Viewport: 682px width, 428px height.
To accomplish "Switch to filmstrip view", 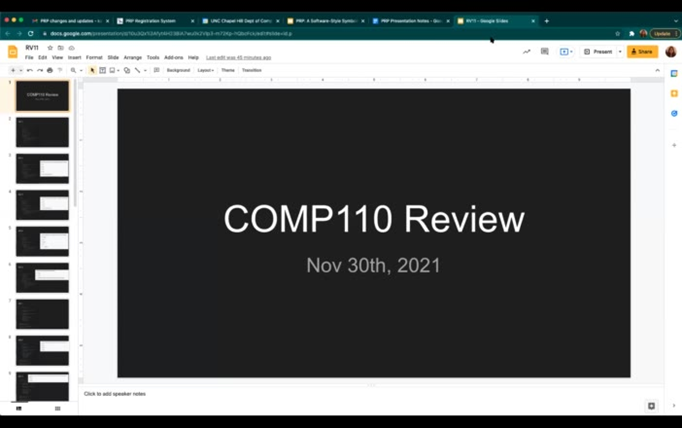I will click(x=19, y=408).
